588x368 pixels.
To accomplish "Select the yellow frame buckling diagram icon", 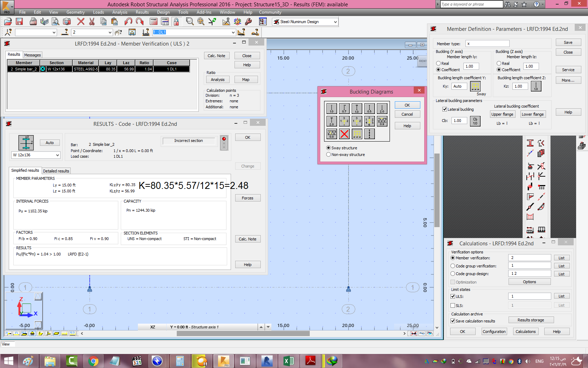I will pos(357,134).
